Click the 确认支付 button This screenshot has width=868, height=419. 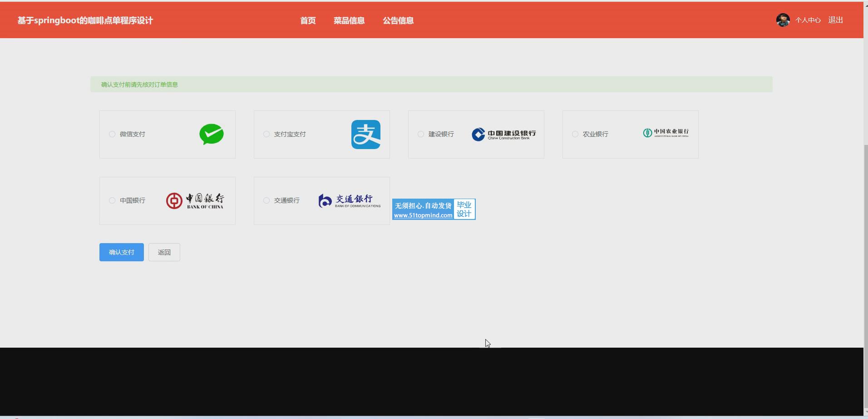pyautogui.click(x=122, y=252)
